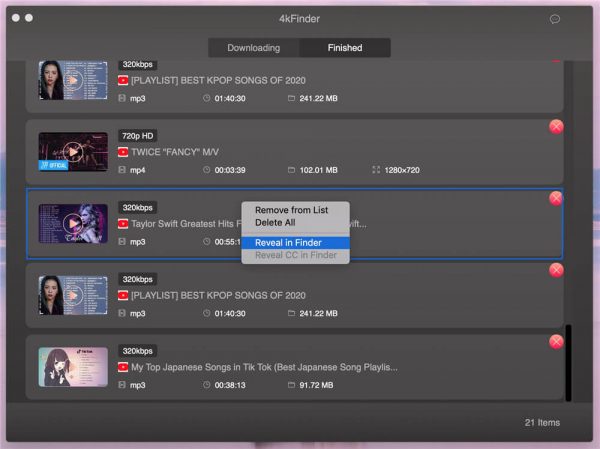Image resolution: width=600 pixels, height=449 pixels.
Task: Play the TWICE FANCY thumbnail
Action: click(x=73, y=152)
